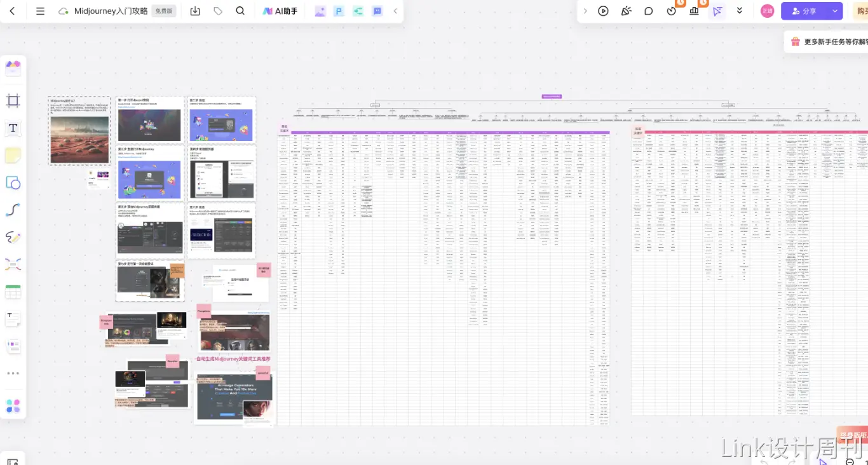Select the connector line tool
This screenshot has width=868, height=465.
tap(13, 210)
